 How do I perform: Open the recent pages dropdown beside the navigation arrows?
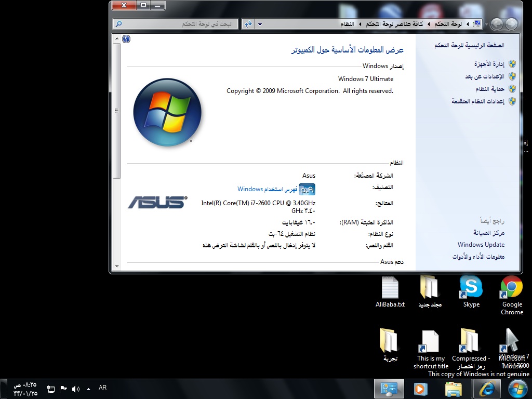coord(486,24)
